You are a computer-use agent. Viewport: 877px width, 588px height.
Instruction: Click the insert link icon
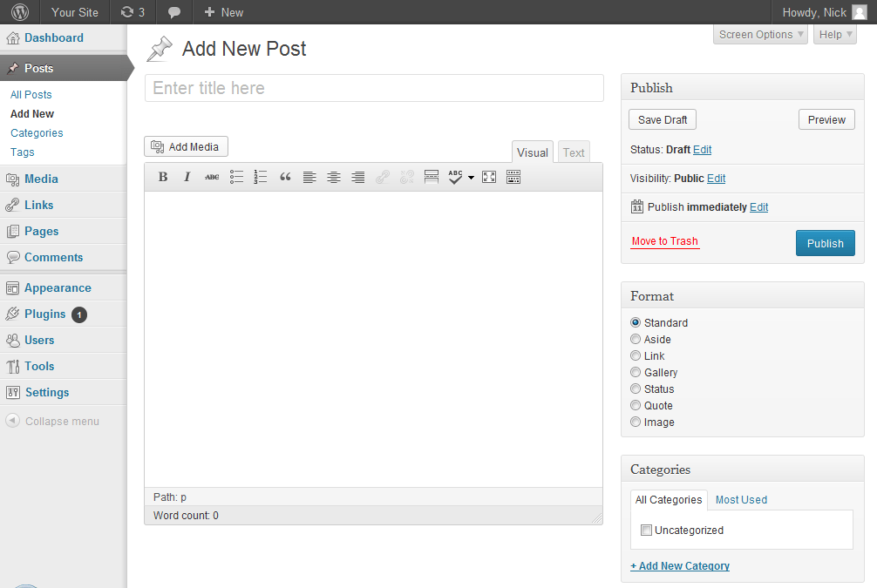pyautogui.click(x=383, y=177)
